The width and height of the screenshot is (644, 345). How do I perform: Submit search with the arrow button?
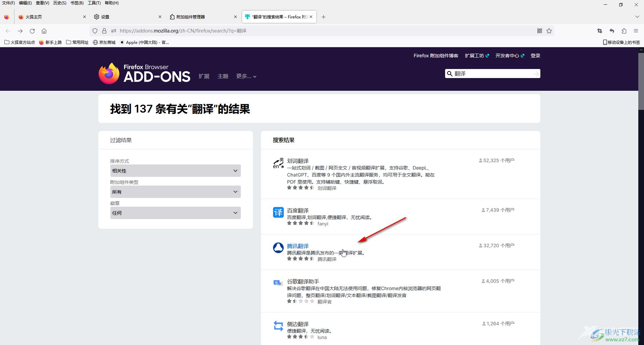pyautogui.click(x=536, y=74)
